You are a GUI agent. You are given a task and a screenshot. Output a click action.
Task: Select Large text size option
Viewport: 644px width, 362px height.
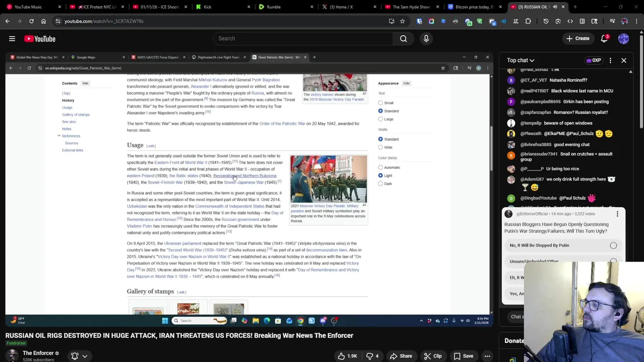coord(380,119)
